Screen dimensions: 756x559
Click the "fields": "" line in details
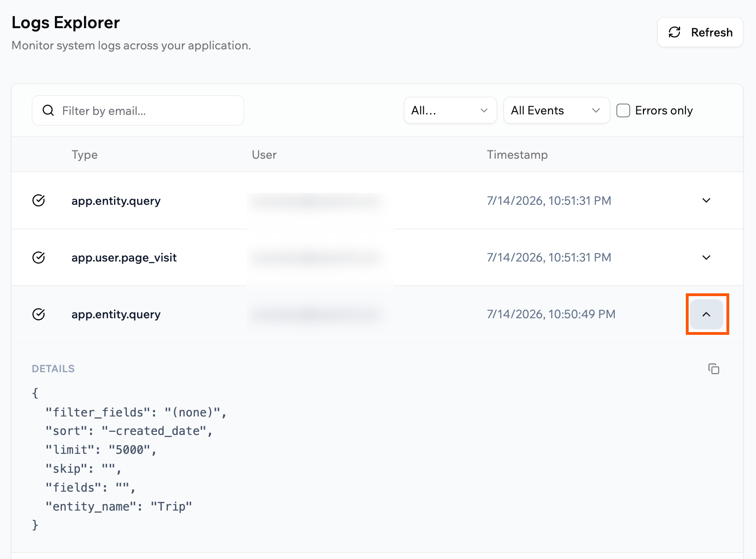[90, 488]
